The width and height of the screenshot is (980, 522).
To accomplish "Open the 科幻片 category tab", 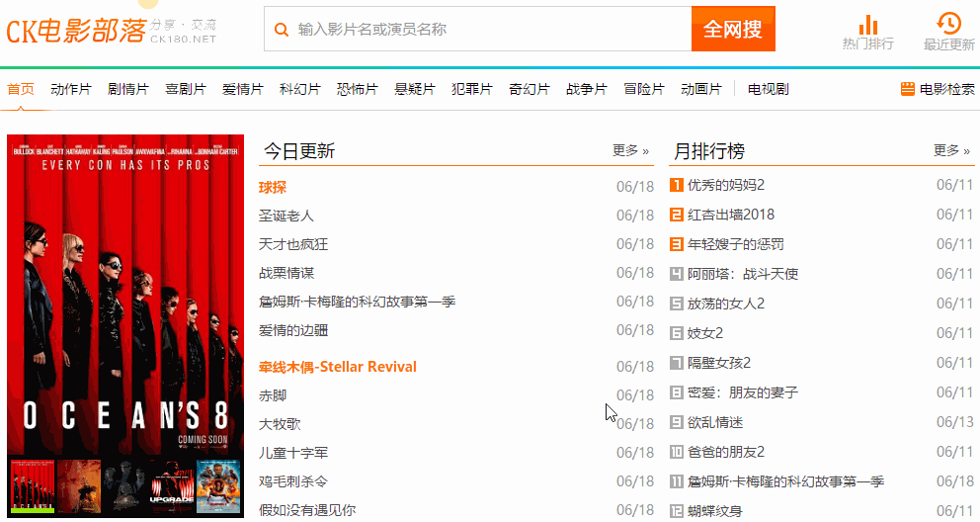I will (300, 89).
